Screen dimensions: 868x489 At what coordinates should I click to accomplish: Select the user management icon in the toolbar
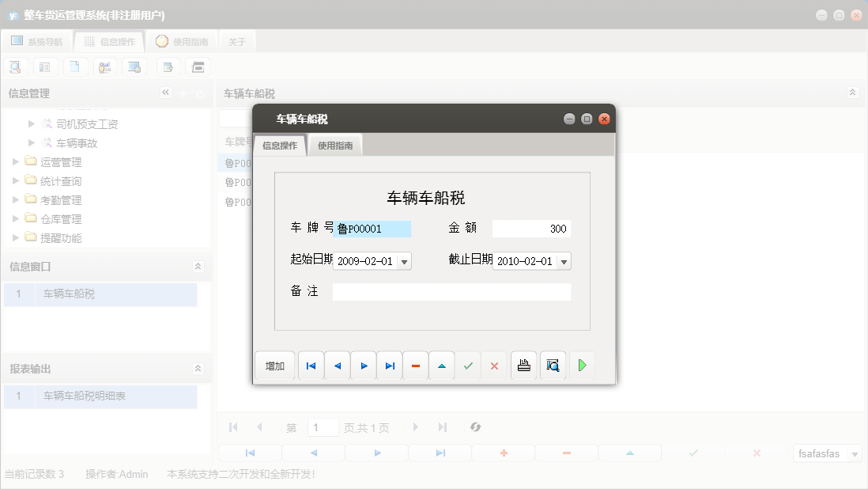(105, 66)
